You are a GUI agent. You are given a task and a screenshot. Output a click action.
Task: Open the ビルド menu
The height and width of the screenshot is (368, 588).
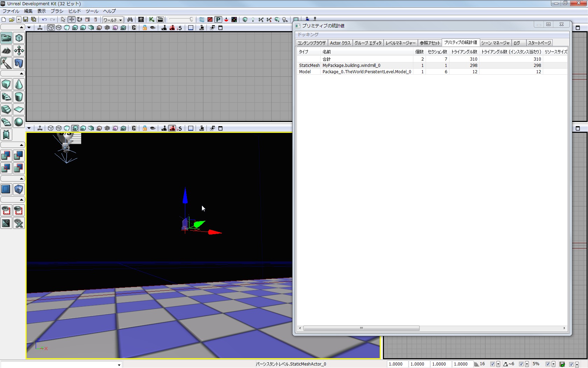point(75,11)
